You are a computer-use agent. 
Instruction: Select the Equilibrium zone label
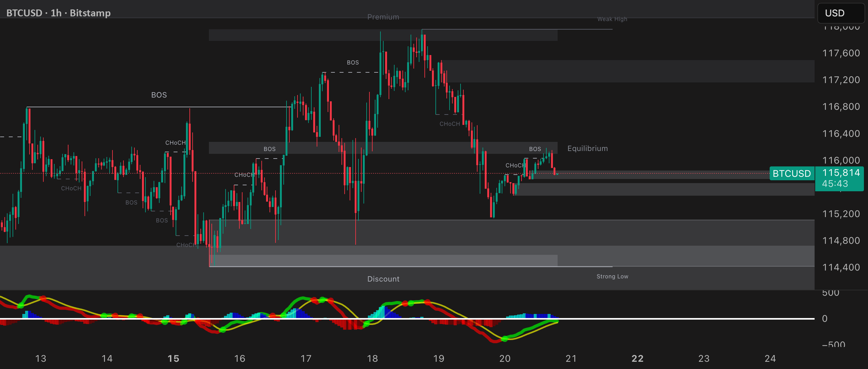[588, 148]
